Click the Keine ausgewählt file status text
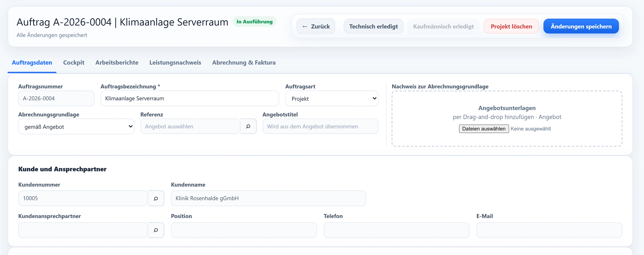This screenshot has height=255, width=644. click(x=531, y=129)
